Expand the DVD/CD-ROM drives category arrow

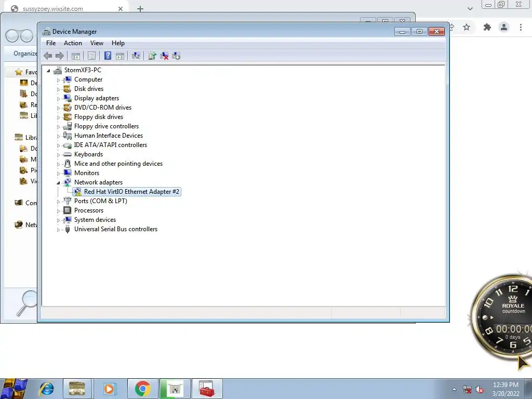coord(58,108)
